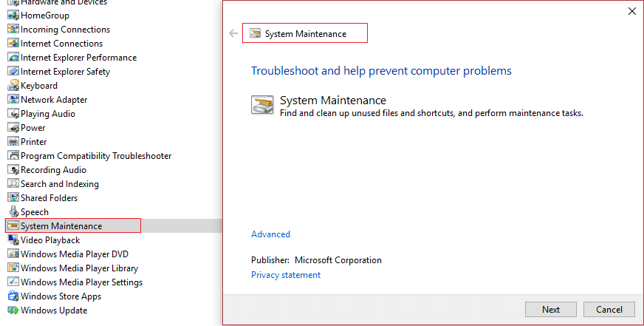Image resolution: width=644 pixels, height=326 pixels.
Task: Launch Internet Explorer Performance troubleshooter
Action: click(78, 58)
